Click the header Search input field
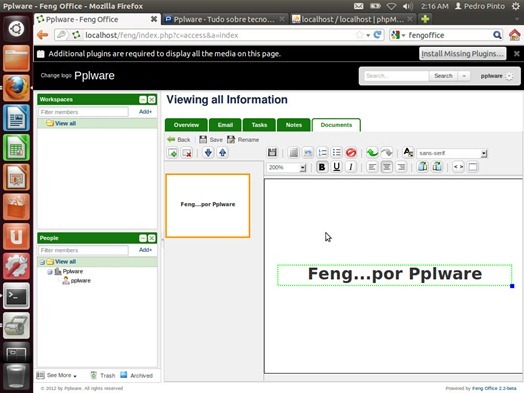This screenshot has width=524, height=393. tap(396, 76)
